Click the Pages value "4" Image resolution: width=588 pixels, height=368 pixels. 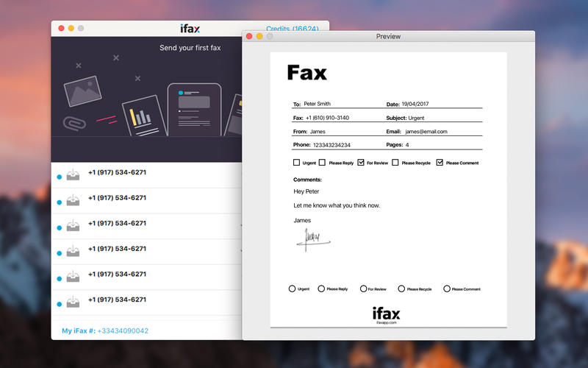407,144
